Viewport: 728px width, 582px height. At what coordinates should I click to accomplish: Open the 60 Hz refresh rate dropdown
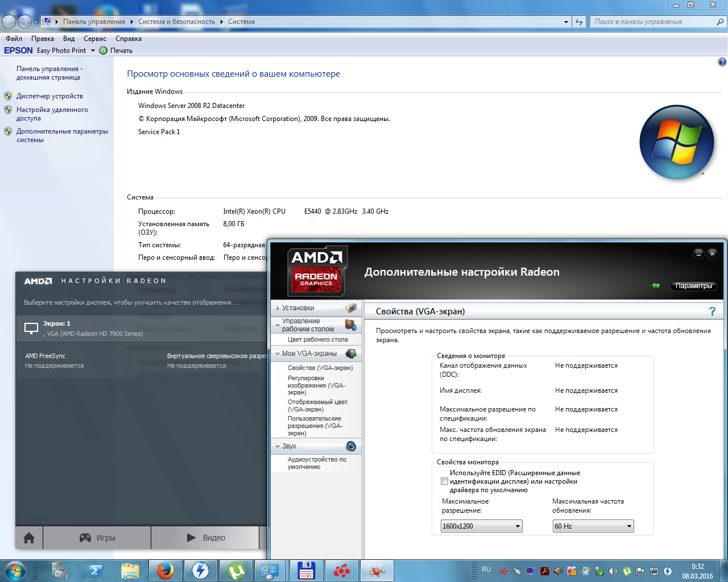pyautogui.click(x=593, y=526)
